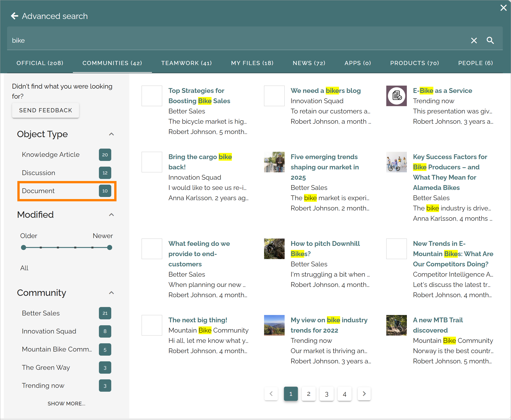This screenshot has height=420, width=511.
Task: Go to results page 4
Action: click(344, 394)
